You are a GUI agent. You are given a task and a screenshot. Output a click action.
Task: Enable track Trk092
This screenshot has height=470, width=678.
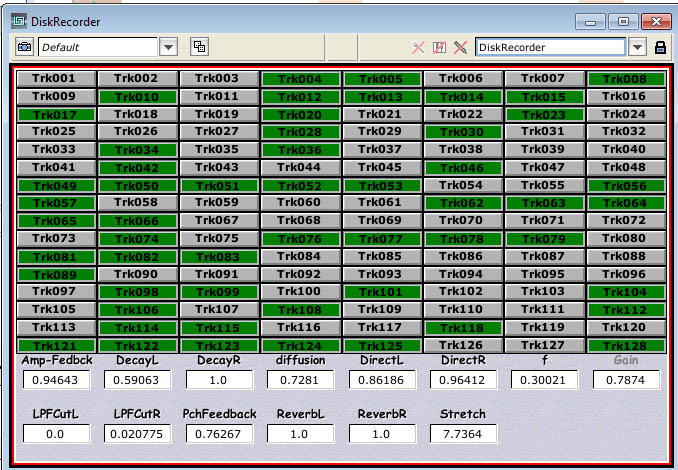(x=300, y=274)
